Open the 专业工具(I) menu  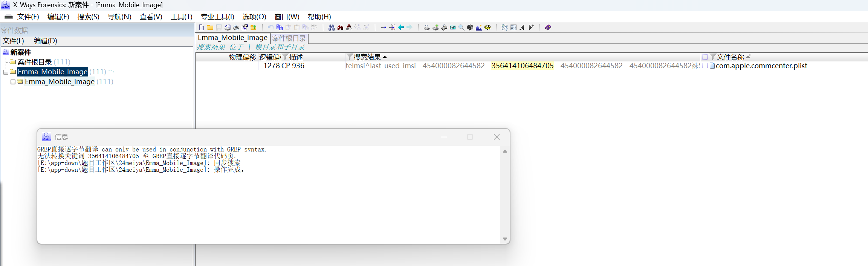(x=217, y=17)
